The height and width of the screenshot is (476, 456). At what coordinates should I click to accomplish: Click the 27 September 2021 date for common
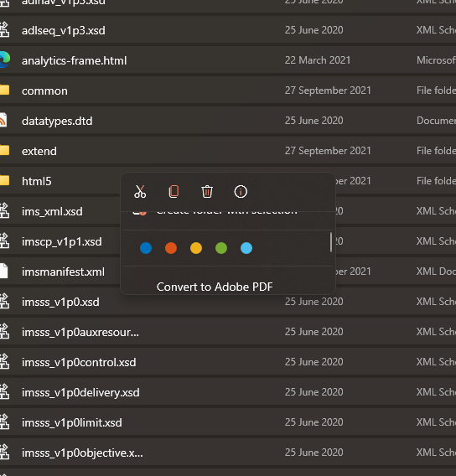[x=328, y=91]
